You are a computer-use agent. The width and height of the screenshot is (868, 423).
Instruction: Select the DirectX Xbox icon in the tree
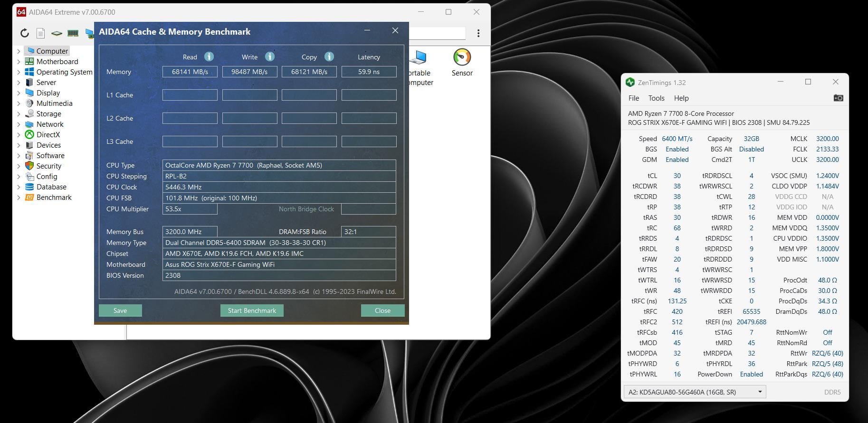tap(29, 134)
